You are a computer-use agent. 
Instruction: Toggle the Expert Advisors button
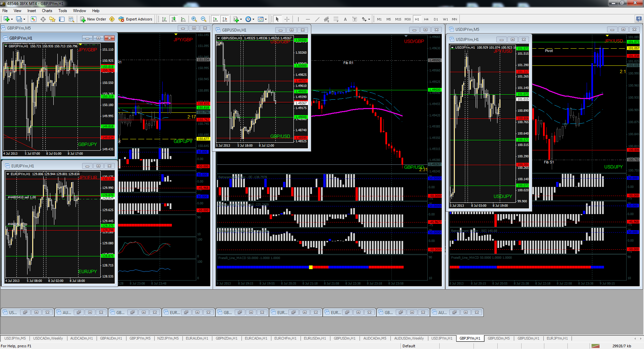pos(136,19)
